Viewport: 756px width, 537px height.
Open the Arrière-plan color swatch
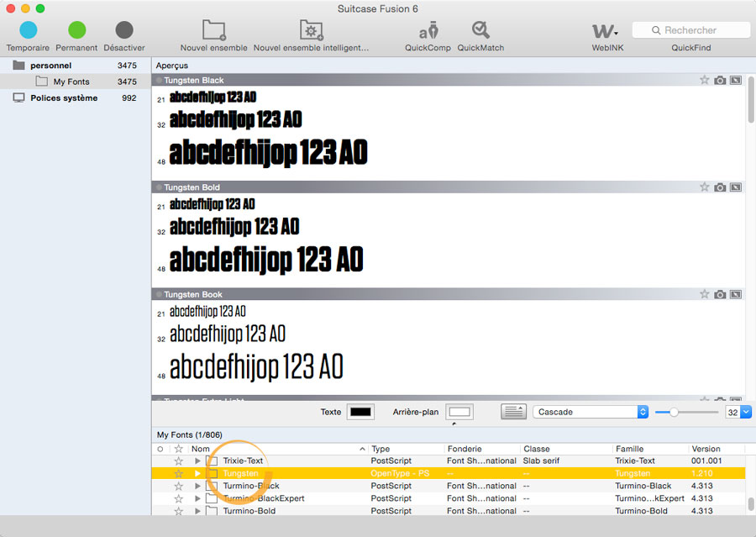click(x=459, y=412)
